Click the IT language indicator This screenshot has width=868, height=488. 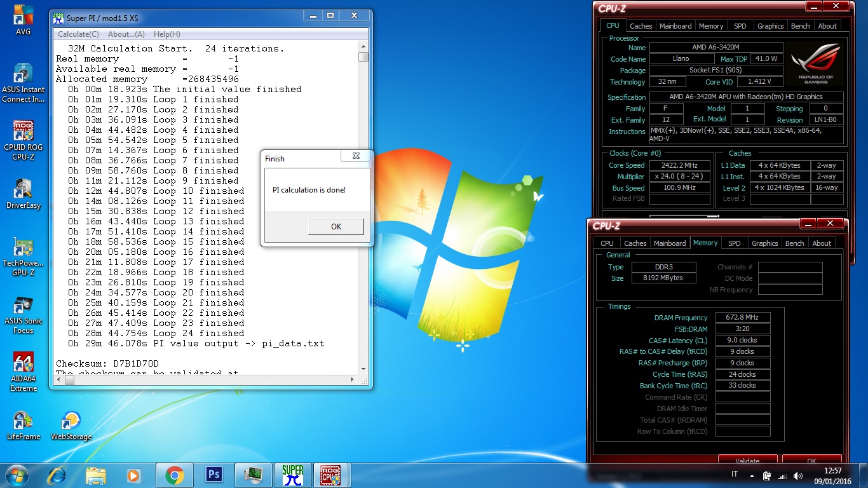(735, 475)
